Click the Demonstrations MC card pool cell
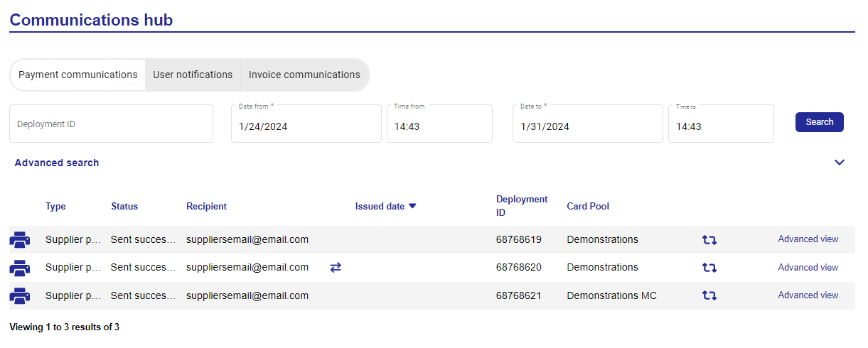Screen dimensions: 868x348 click(x=612, y=295)
